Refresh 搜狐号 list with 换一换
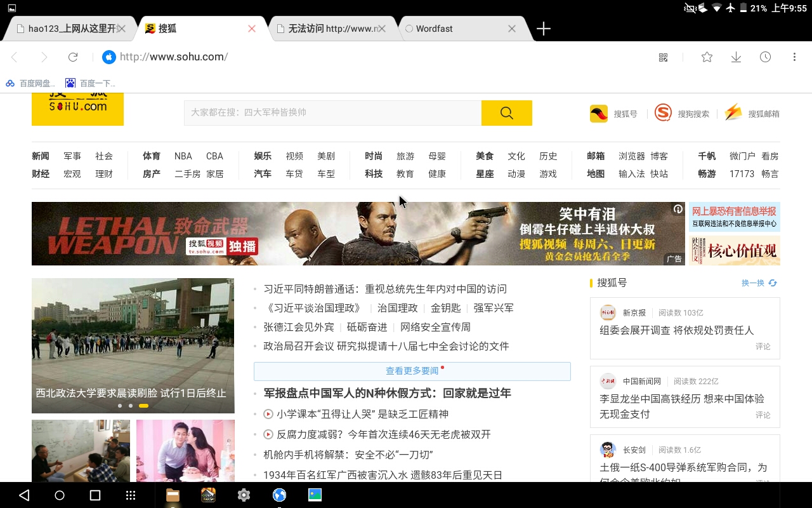This screenshot has height=508, width=812. pyautogui.click(x=759, y=283)
